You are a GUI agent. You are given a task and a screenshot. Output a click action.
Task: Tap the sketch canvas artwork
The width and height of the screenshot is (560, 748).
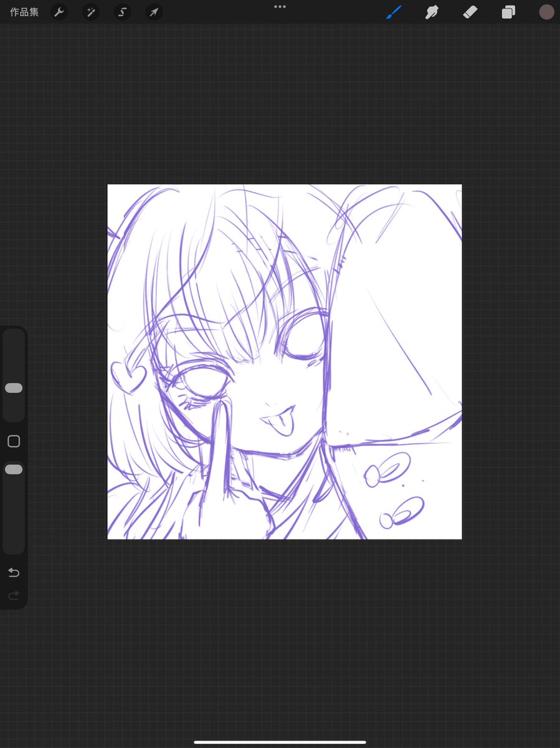[285, 362]
